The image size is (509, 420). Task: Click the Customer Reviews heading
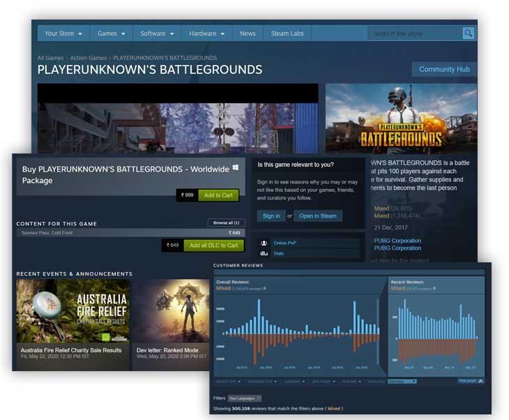point(238,265)
